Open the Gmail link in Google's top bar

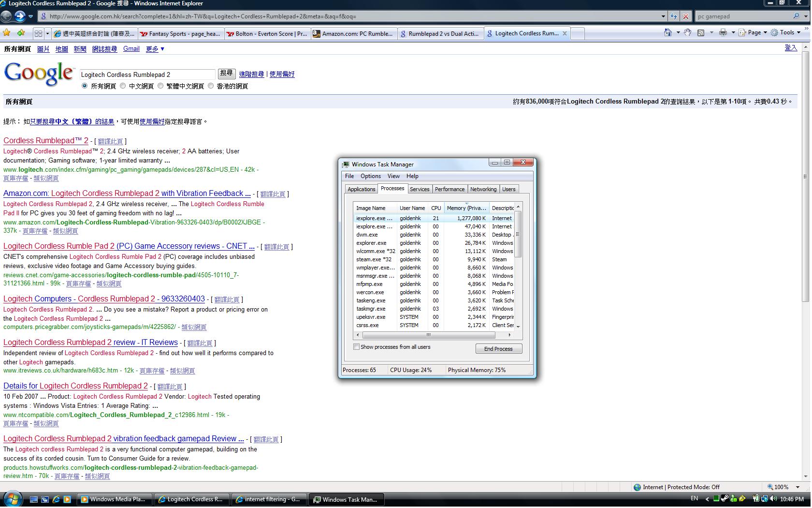coord(131,49)
